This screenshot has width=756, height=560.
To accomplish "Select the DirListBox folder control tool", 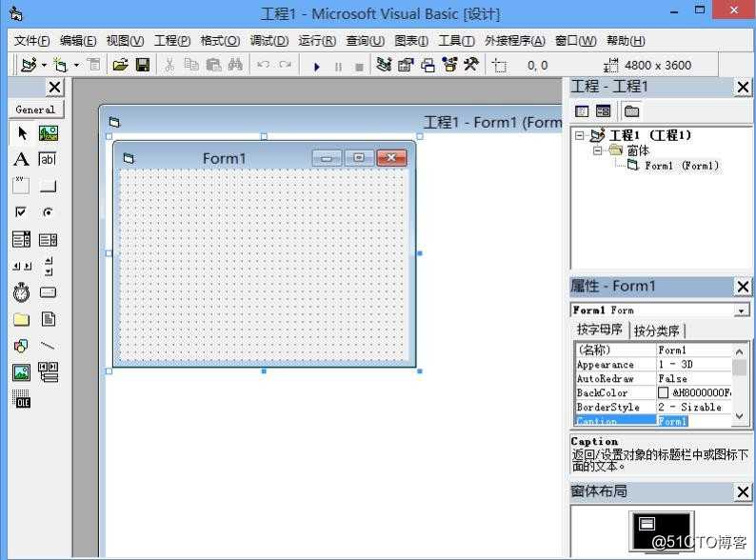I will pos(22,319).
